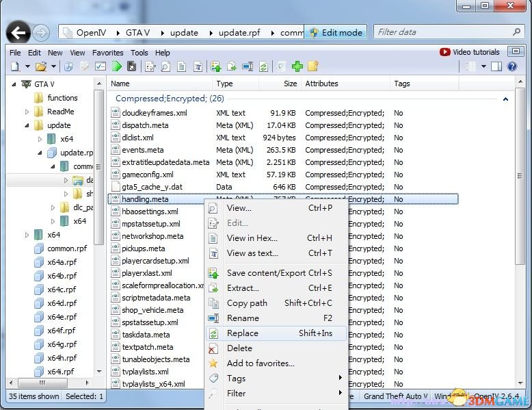This screenshot has width=532, height=410.
Task: Open the Help menu
Action: (x=163, y=53)
